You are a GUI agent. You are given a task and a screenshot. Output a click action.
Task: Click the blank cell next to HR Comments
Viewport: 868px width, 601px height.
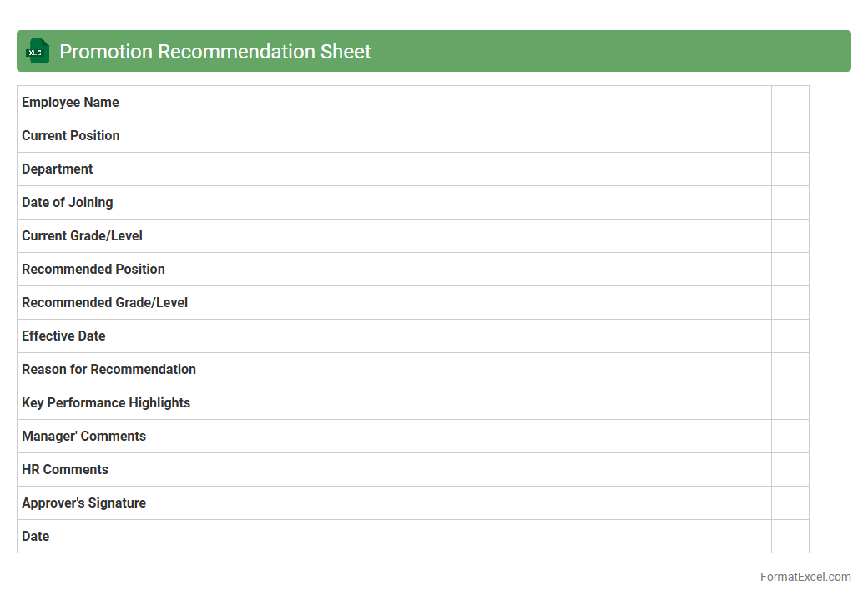pyautogui.click(x=790, y=470)
